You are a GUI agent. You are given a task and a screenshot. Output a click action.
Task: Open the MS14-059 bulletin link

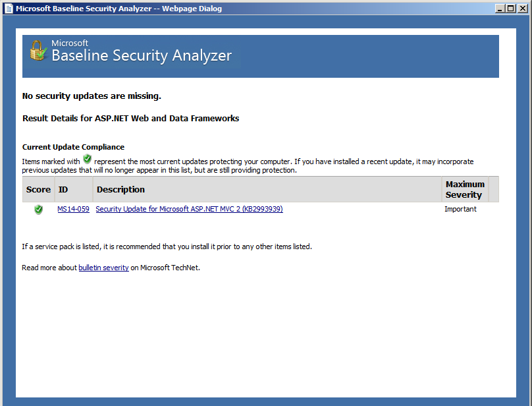pos(73,209)
